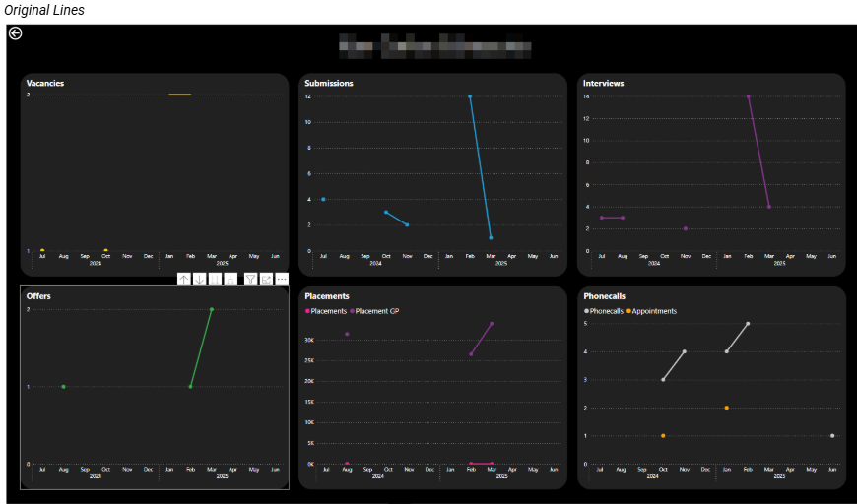
Task: Select Placement GP legend item
Action: click(375, 311)
